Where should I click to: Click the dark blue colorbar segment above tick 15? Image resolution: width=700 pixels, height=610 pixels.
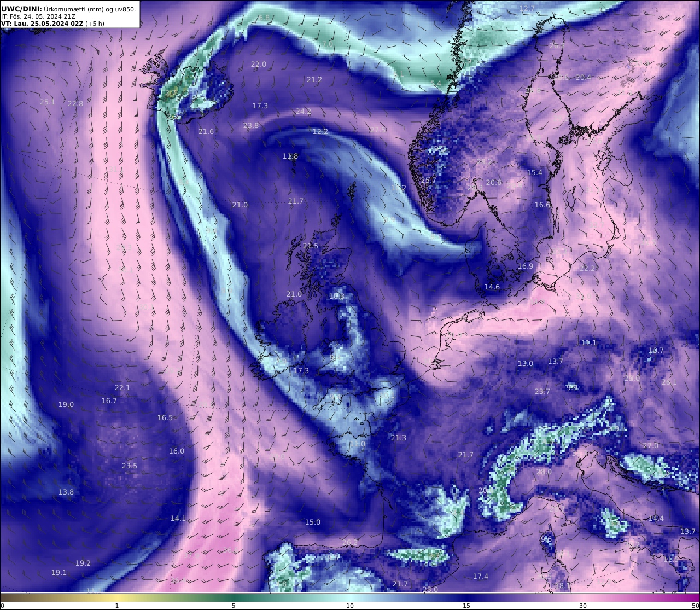[x=466, y=597]
